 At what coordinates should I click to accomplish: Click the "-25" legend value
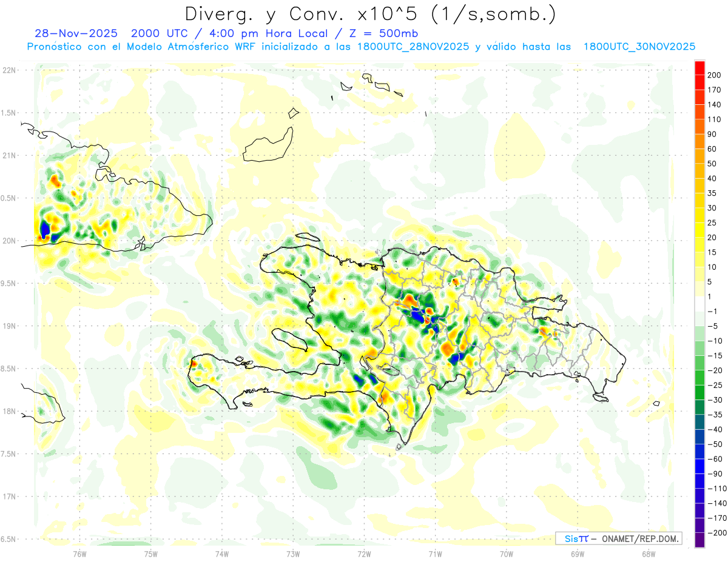(x=715, y=385)
